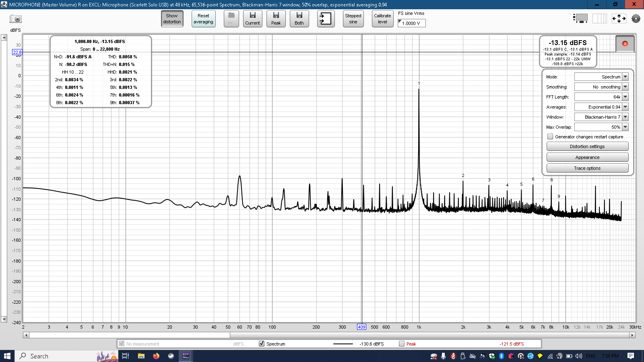This screenshot has width=644, height=362.
Task: Launch Firefox from taskbar
Action: (156, 356)
